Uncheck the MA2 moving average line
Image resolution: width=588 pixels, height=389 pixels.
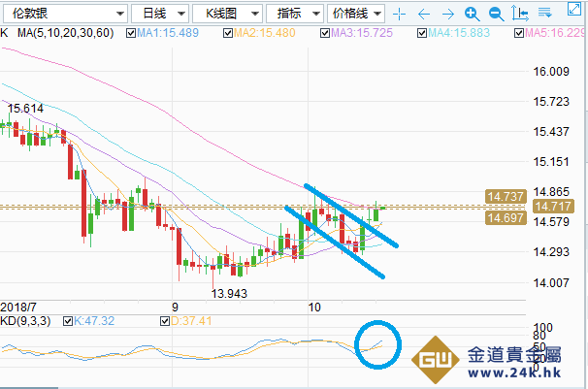pyautogui.click(x=228, y=33)
